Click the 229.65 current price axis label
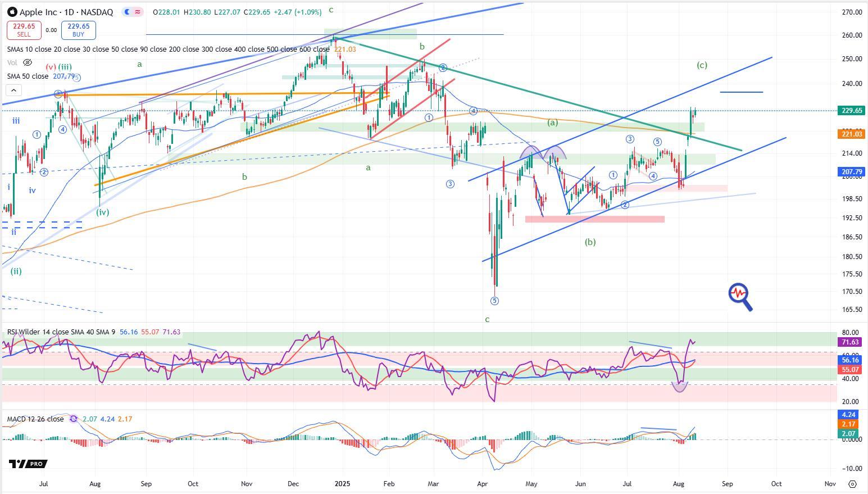The width and height of the screenshot is (868, 494). click(x=852, y=111)
